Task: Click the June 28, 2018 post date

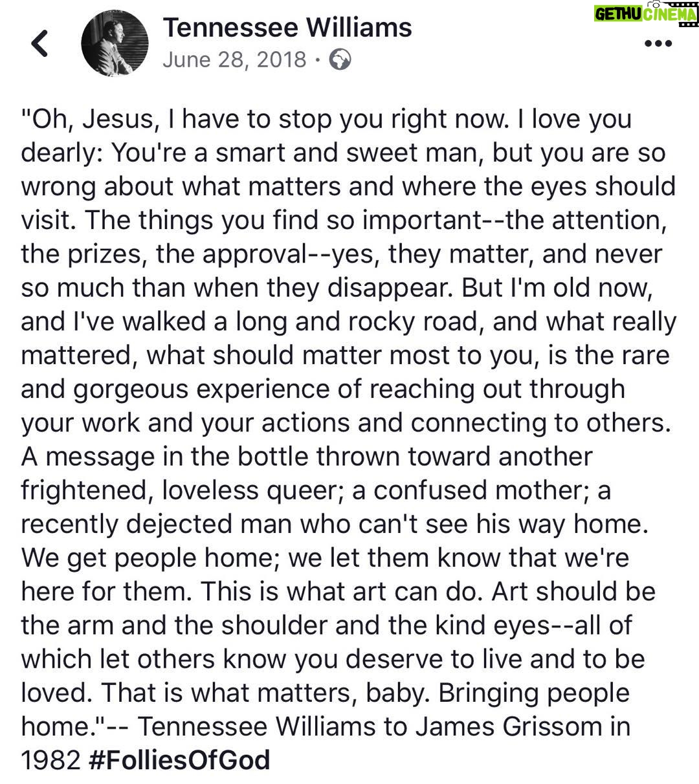Action: tap(234, 60)
